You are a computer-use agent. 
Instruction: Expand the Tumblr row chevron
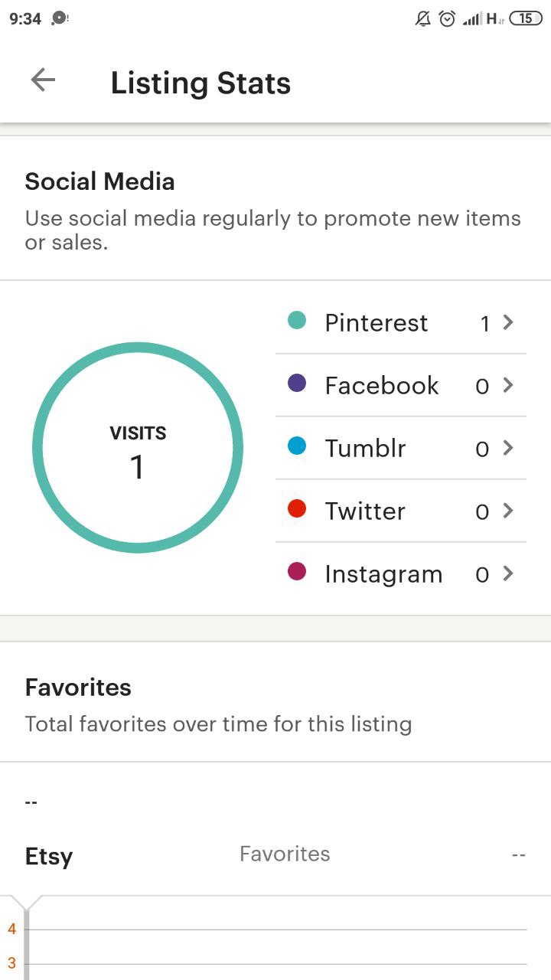[507, 448]
